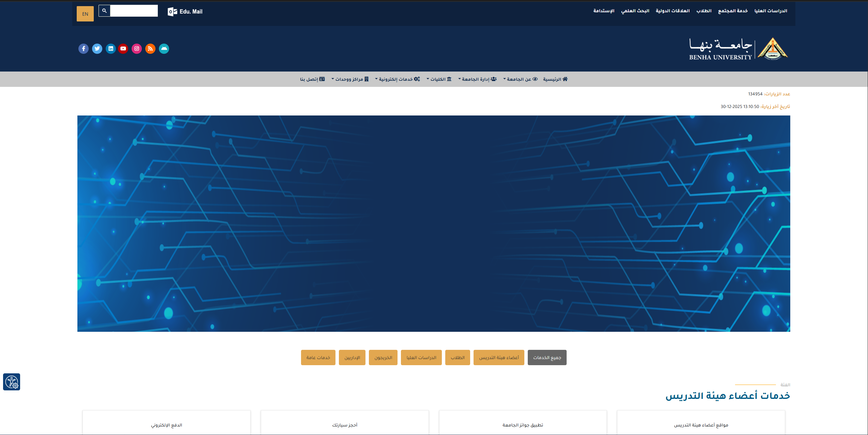868x435 pixels.
Task: Click the search magnifier button
Action: point(104,11)
